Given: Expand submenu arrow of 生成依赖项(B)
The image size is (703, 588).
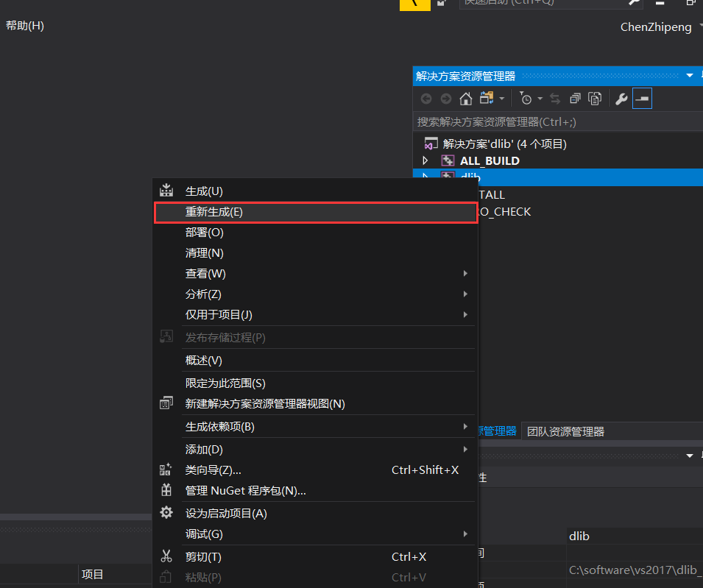Looking at the screenshot, I should (x=465, y=426).
